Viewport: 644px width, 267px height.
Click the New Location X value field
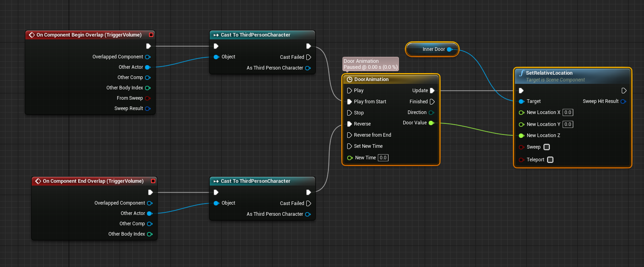pyautogui.click(x=568, y=112)
